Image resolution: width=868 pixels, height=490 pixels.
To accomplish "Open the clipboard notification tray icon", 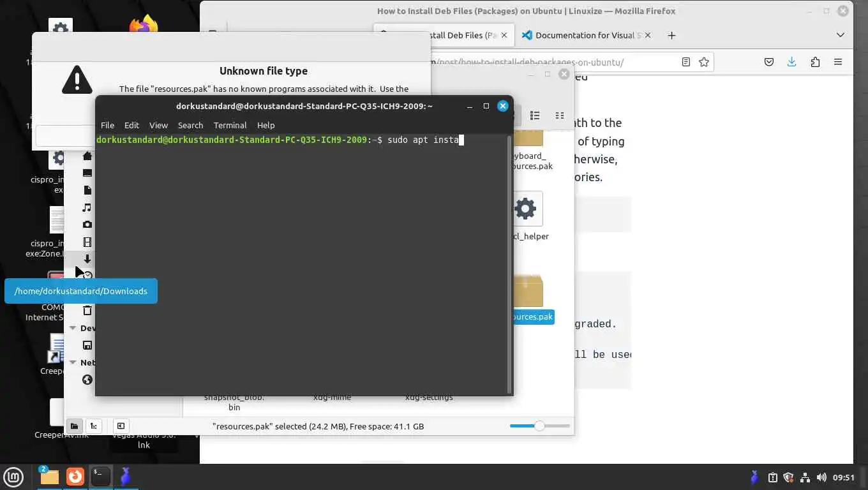I will point(772,477).
